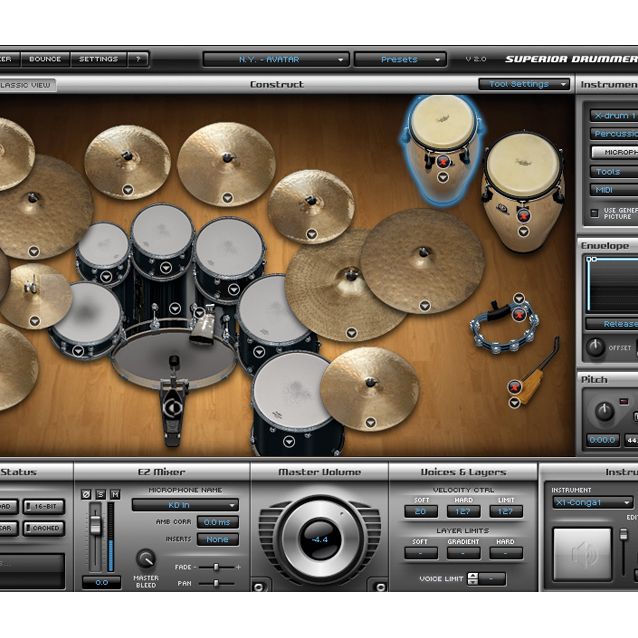
Task: Remove the tambourine with its red X
Action: point(519,314)
